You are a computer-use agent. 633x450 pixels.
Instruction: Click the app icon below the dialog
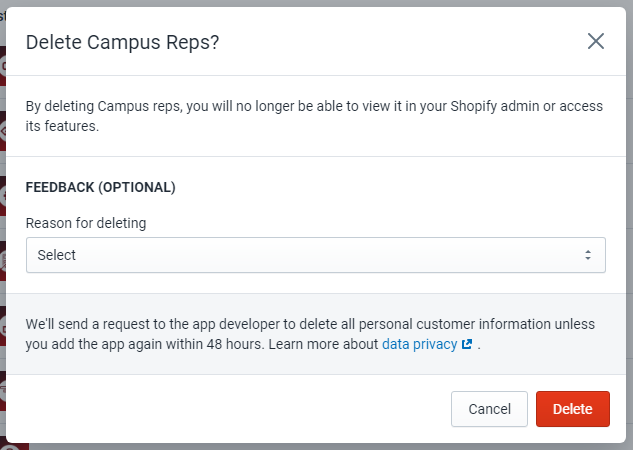tap(14, 446)
